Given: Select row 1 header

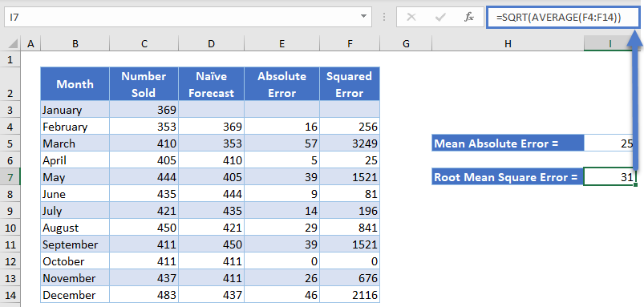Looking at the screenshot, I should (x=10, y=59).
